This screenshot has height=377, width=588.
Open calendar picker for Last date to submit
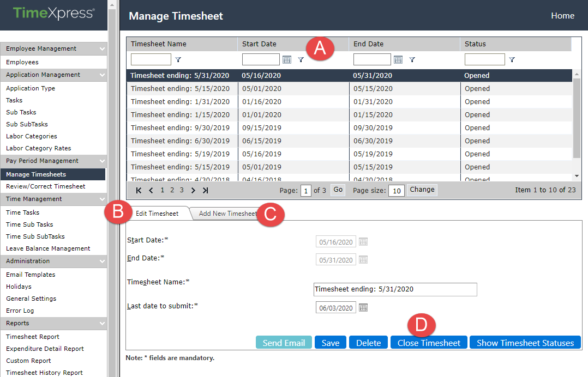(x=363, y=307)
